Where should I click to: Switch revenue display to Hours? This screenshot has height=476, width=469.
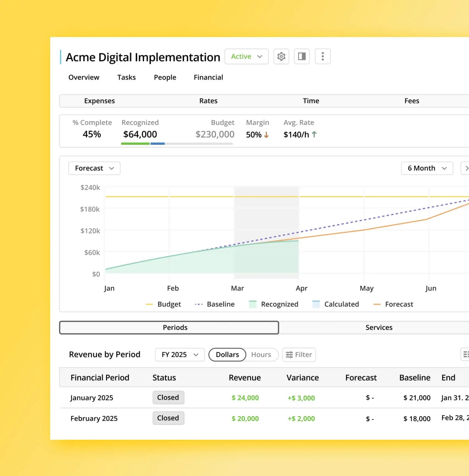261,355
